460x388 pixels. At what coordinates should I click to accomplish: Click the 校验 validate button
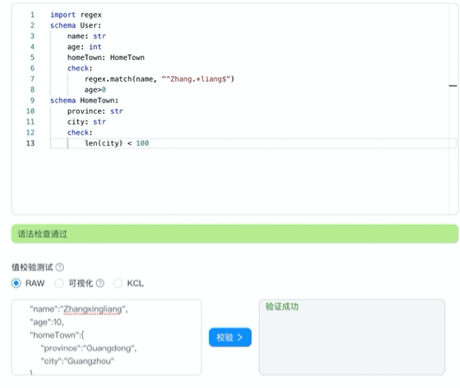(230, 337)
